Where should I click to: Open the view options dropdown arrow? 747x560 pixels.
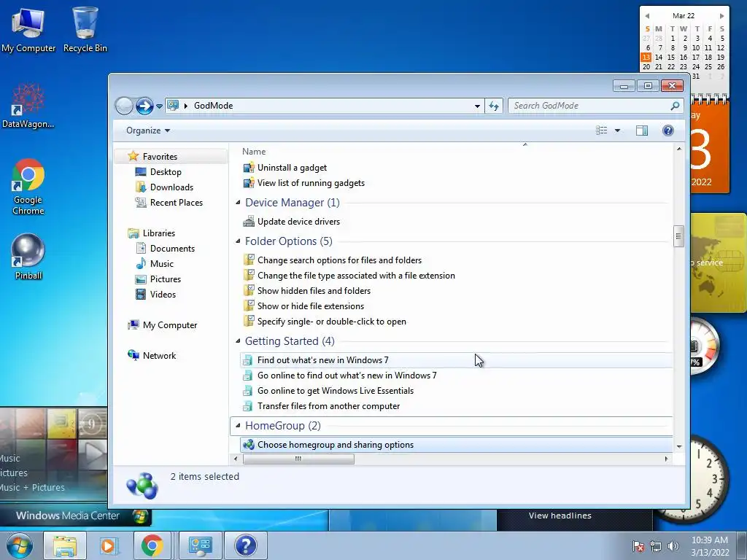pyautogui.click(x=617, y=131)
